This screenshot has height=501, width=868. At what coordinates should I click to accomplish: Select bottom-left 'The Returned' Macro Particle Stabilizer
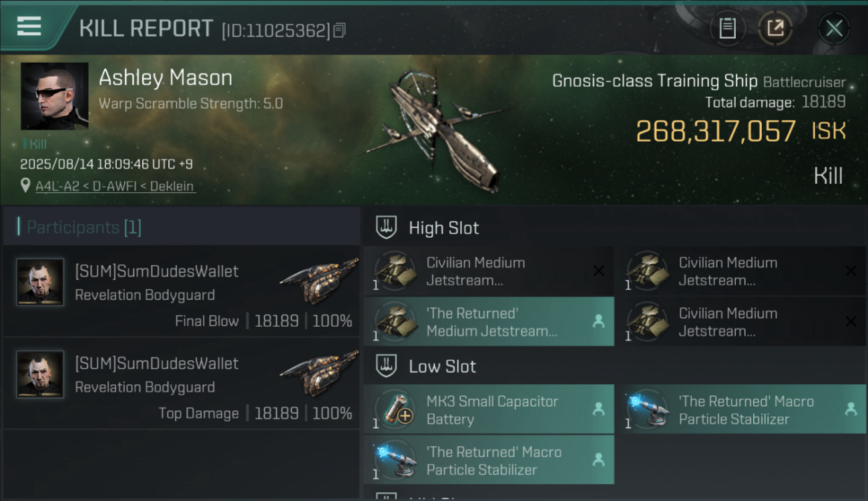(x=489, y=460)
